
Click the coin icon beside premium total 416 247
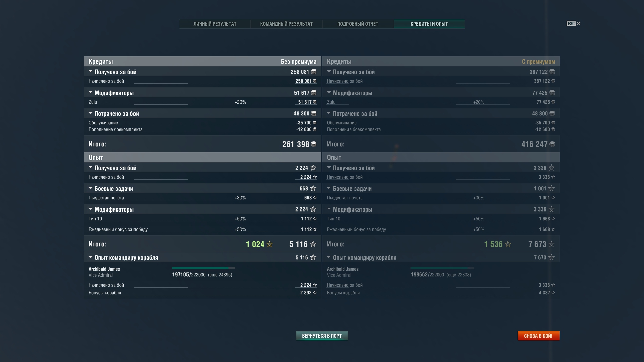pyautogui.click(x=552, y=144)
